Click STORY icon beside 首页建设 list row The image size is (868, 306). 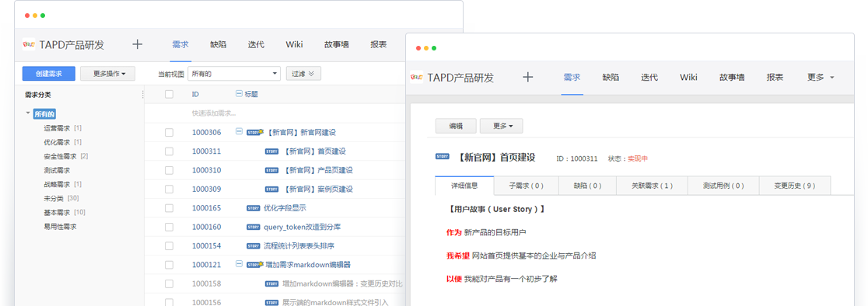(x=271, y=151)
